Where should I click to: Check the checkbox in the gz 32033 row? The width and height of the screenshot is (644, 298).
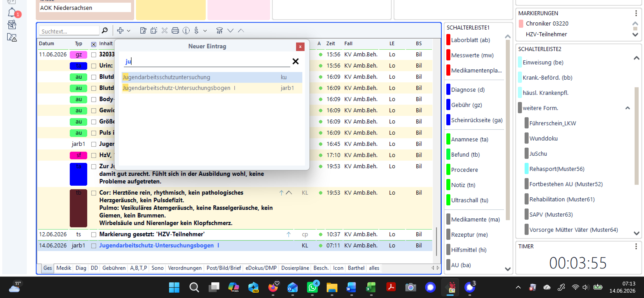pyautogui.click(x=93, y=55)
